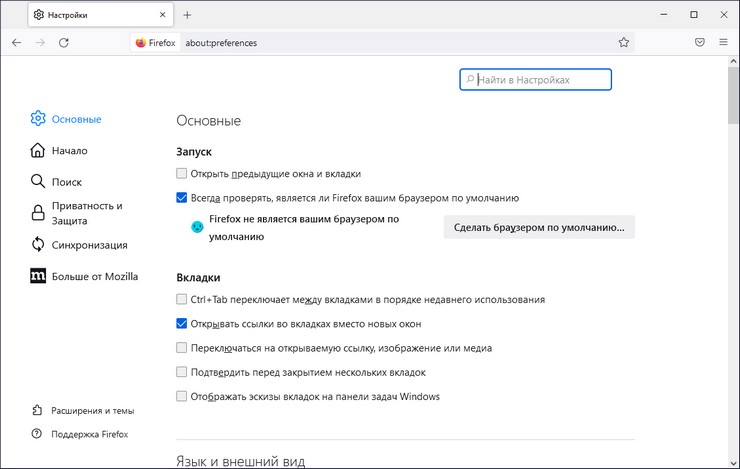740x469 pixels.
Task: Click the Firefox logo in address bar
Action: click(x=141, y=43)
